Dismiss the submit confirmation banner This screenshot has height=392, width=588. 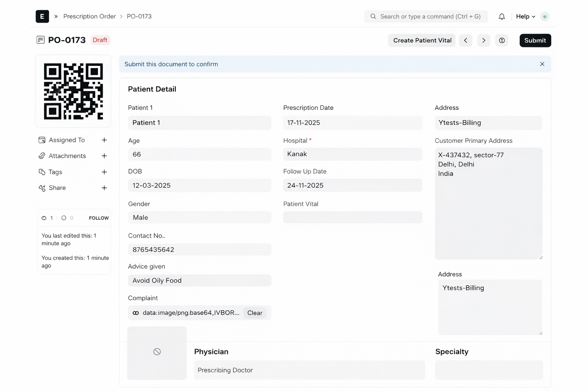tap(542, 64)
